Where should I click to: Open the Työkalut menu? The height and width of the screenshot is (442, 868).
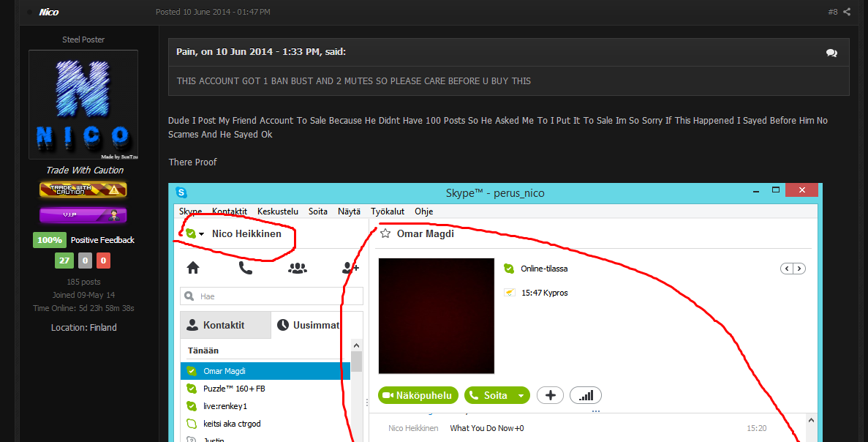click(x=388, y=211)
